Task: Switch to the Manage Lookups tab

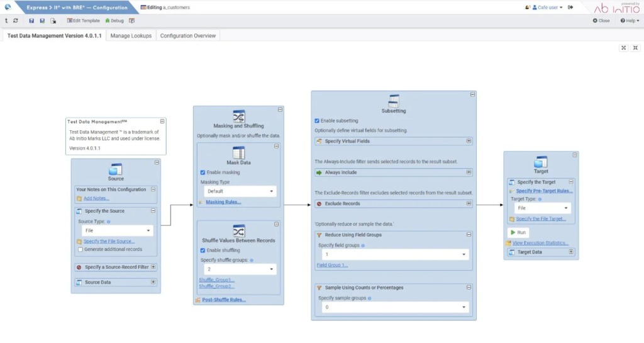Action: pyautogui.click(x=131, y=36)
